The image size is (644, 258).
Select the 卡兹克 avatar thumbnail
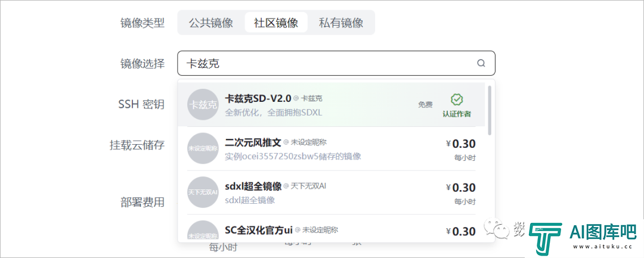203,105
